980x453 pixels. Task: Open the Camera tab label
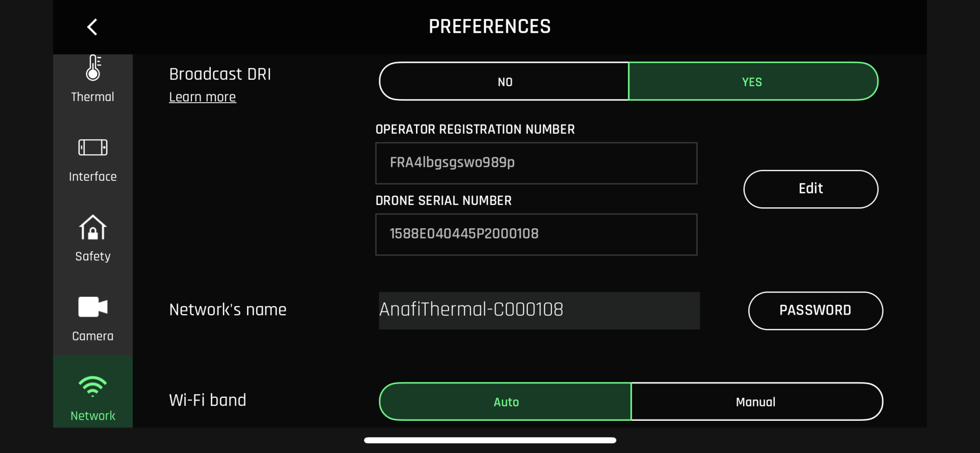point(93,336)
